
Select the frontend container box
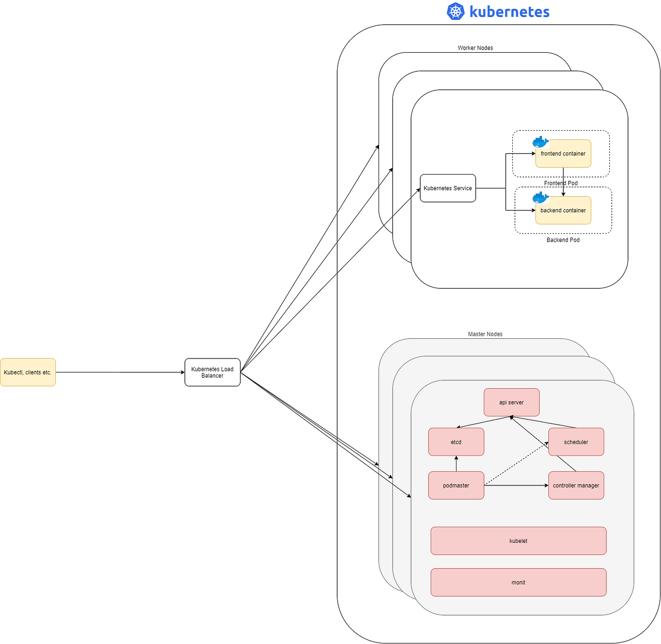(563, 153)
